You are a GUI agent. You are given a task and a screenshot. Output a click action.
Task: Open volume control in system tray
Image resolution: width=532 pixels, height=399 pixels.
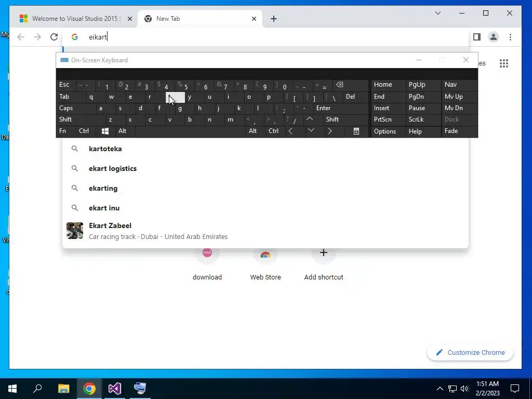point(464,389)
